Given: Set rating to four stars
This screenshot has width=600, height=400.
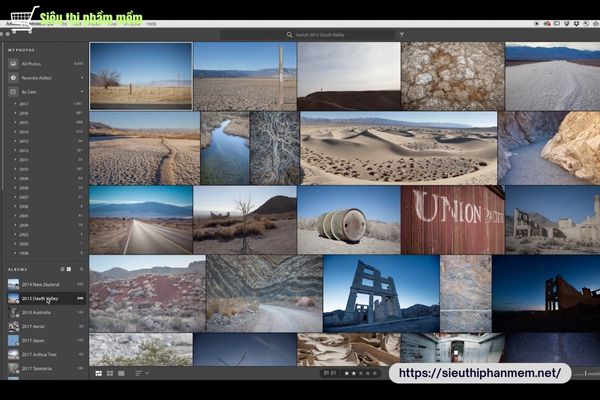Looking at the screenshot, I should [x=367, y=373].
